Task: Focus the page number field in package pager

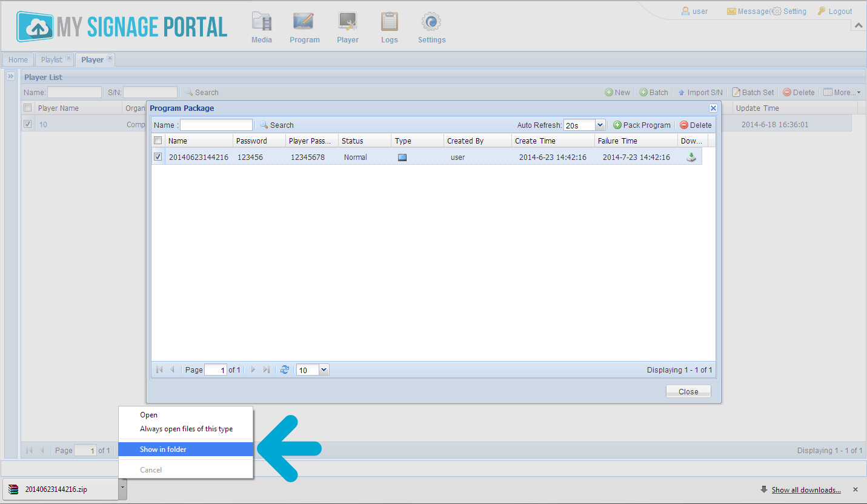Action: (x=216, y=370)
